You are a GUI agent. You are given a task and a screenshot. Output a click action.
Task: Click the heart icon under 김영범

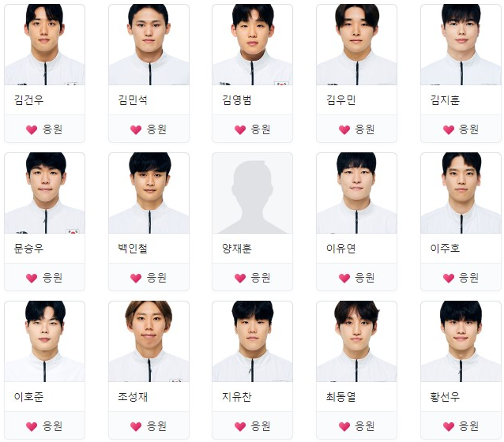click(x=240, y=129)
